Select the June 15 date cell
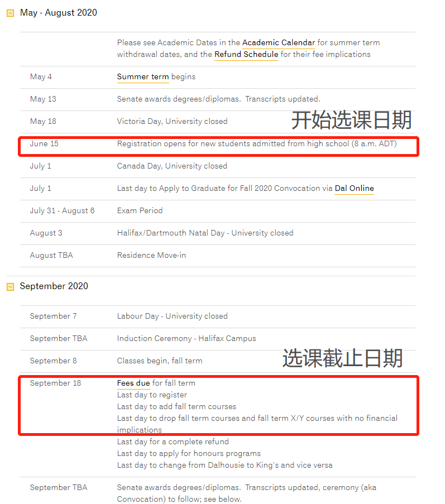445x504 pixels. [44, 144]
